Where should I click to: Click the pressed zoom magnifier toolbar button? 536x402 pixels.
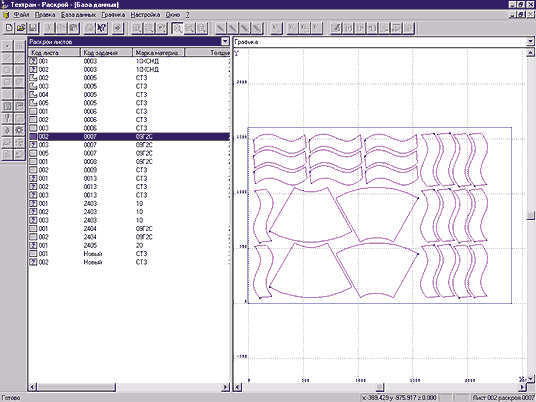coord(177,28)
